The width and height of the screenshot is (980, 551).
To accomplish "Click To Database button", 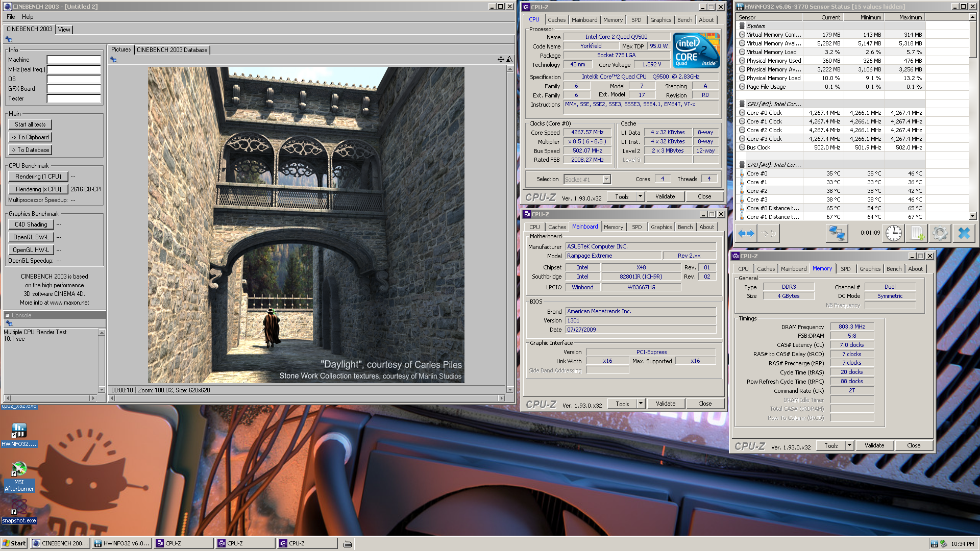I will (30, 150).
